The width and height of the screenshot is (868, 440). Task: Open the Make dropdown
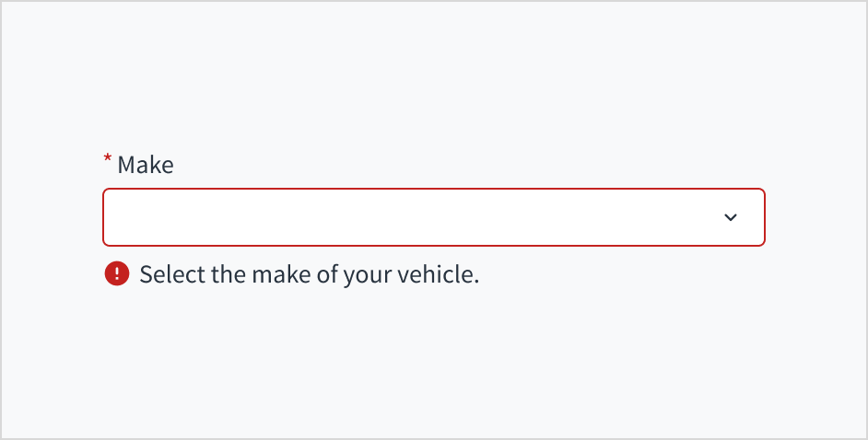tap(433, 217)
